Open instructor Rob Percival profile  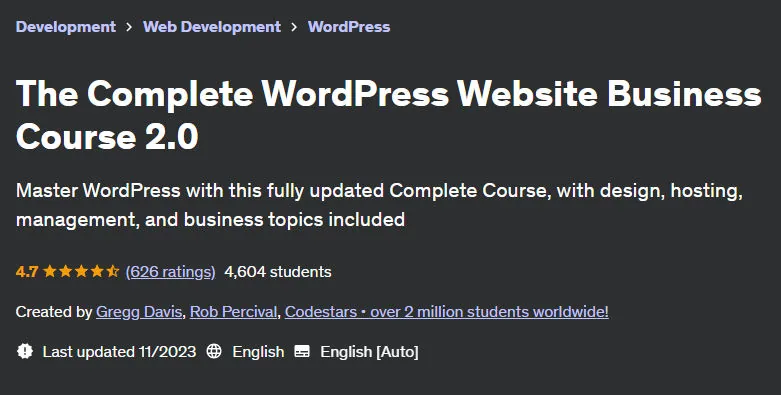[233, 312]
